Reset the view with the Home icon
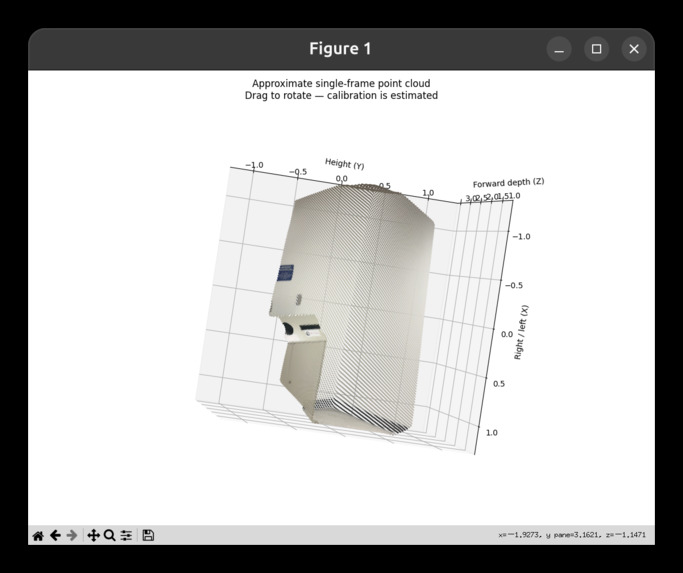The width and height of the screenshot is (683, 573). 38,536
